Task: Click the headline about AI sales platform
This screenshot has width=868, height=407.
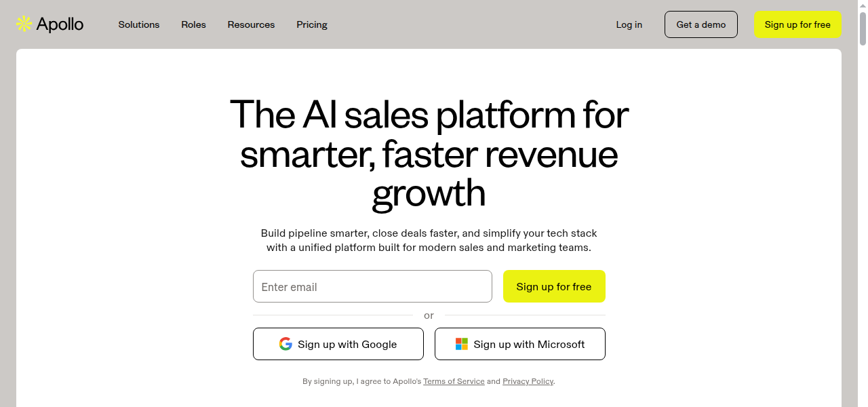Action: pos(429,155)
